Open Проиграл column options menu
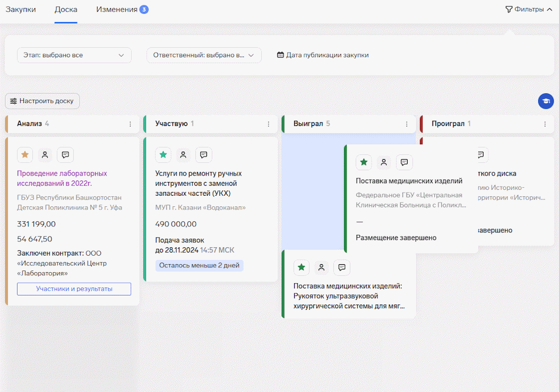 545,124
